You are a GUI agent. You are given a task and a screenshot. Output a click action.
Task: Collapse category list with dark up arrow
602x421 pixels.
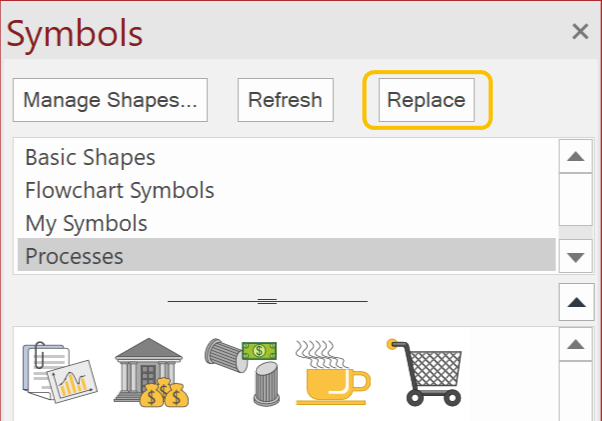576,302
